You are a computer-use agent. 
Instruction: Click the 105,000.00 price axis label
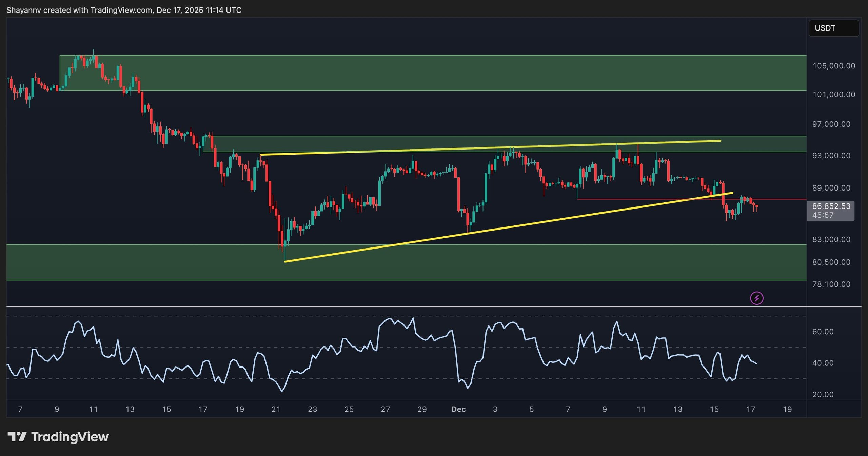(x=833, y=66)
